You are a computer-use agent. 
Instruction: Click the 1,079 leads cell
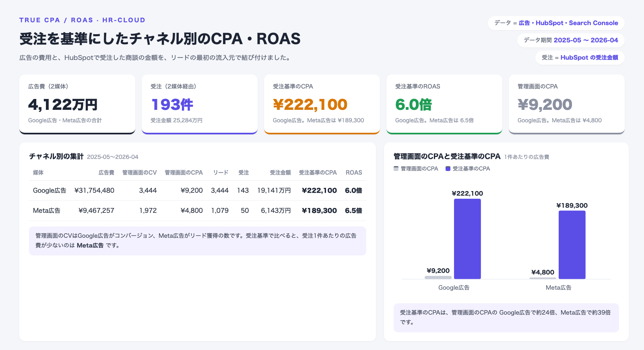point(220,210)
